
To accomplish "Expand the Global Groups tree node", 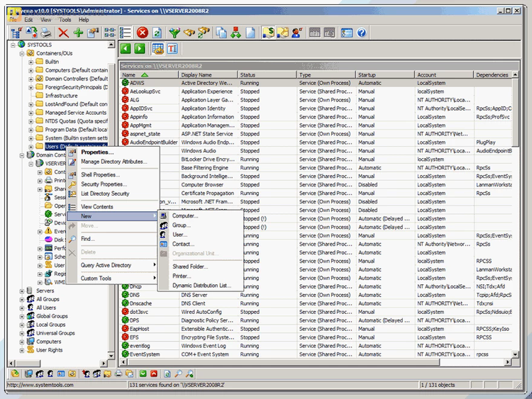I will click(x=22, y=316).
